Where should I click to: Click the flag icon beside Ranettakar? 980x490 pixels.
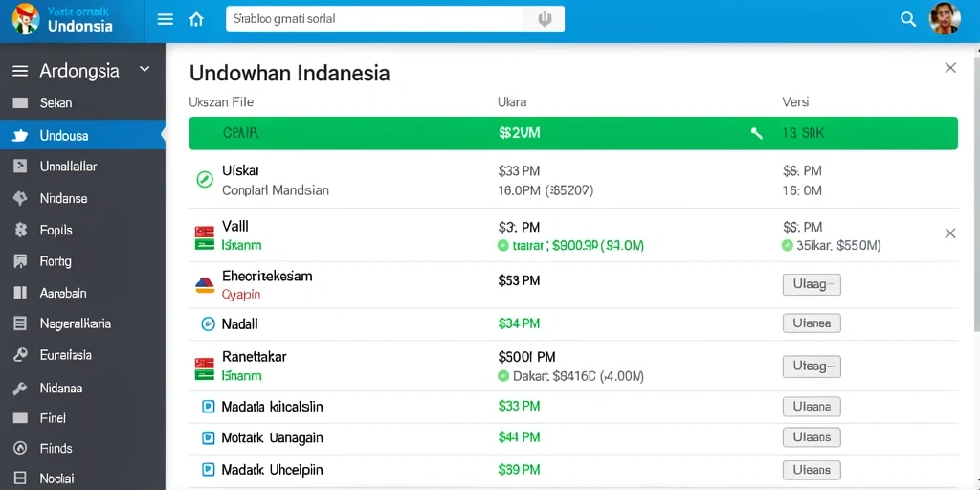205,368
